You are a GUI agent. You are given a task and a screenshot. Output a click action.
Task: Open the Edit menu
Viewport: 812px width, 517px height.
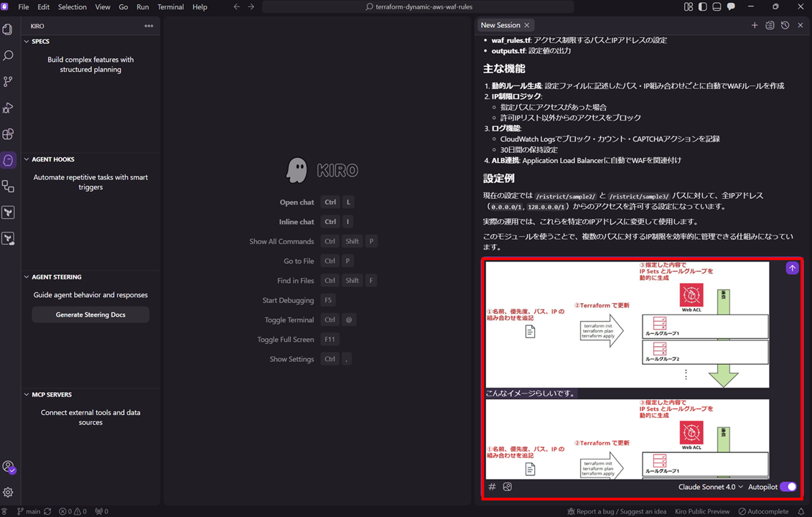[x=44, y=6]
